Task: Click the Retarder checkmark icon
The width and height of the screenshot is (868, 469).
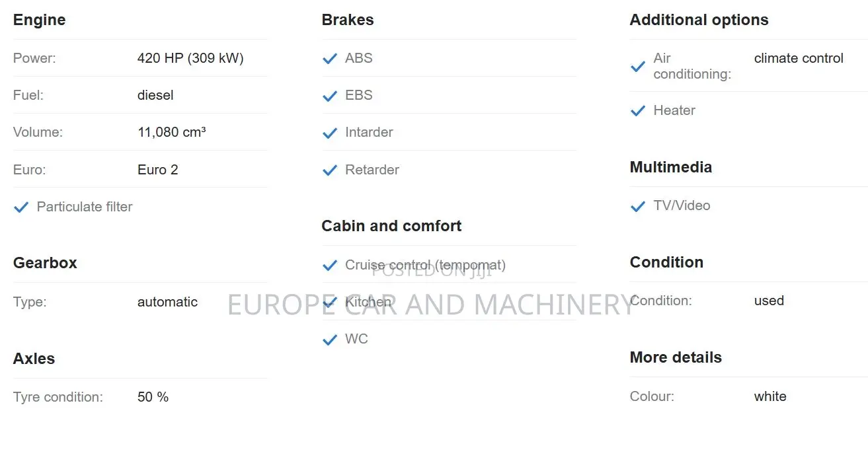Action: pyautogui.click(x=330, y=170)
